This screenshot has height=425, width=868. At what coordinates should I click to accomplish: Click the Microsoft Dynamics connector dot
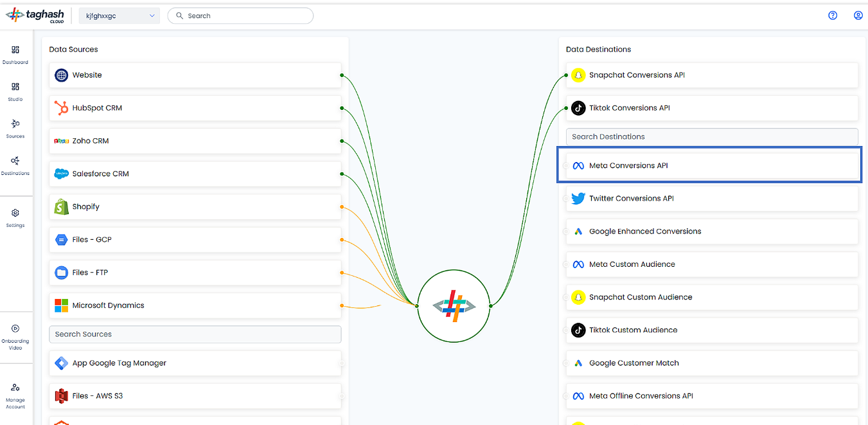coord(342,305)
